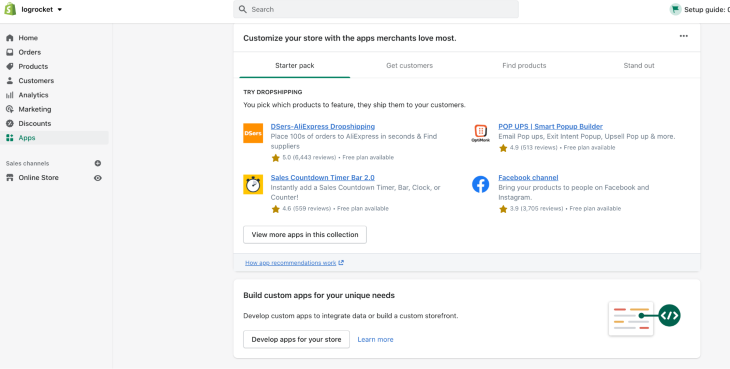Open the Orders inbox icon
This screenshot has height=369, width=730.
click(x=9, y=52)
